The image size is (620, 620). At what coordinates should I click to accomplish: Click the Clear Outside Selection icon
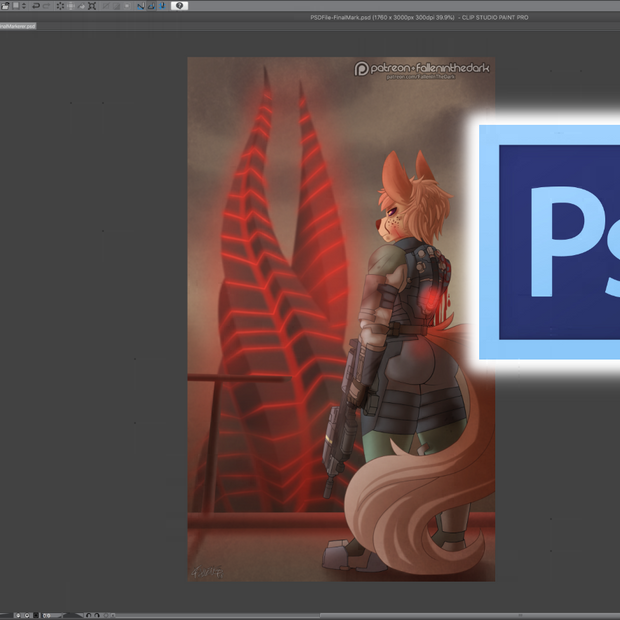(x=71, y=6)
